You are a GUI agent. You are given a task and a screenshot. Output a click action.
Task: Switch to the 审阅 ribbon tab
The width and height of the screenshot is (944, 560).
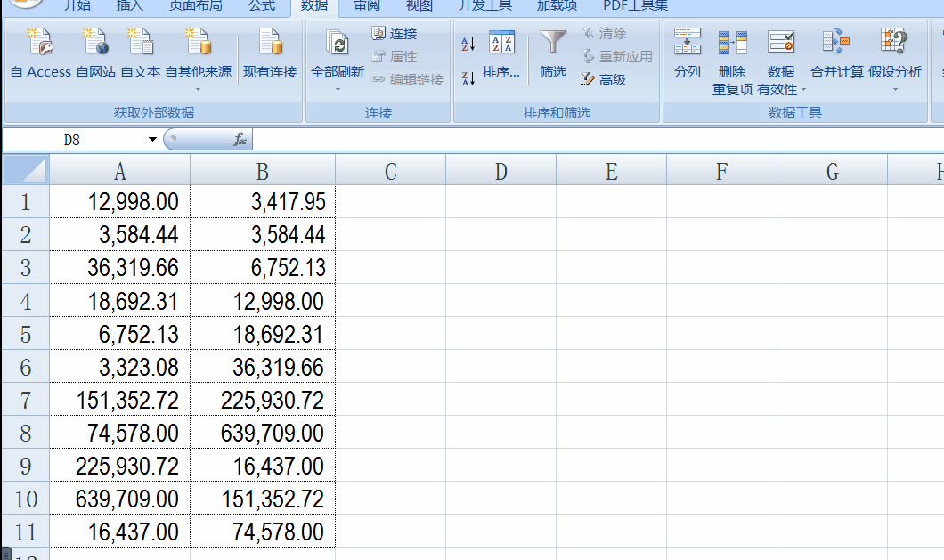coord(366,6)
